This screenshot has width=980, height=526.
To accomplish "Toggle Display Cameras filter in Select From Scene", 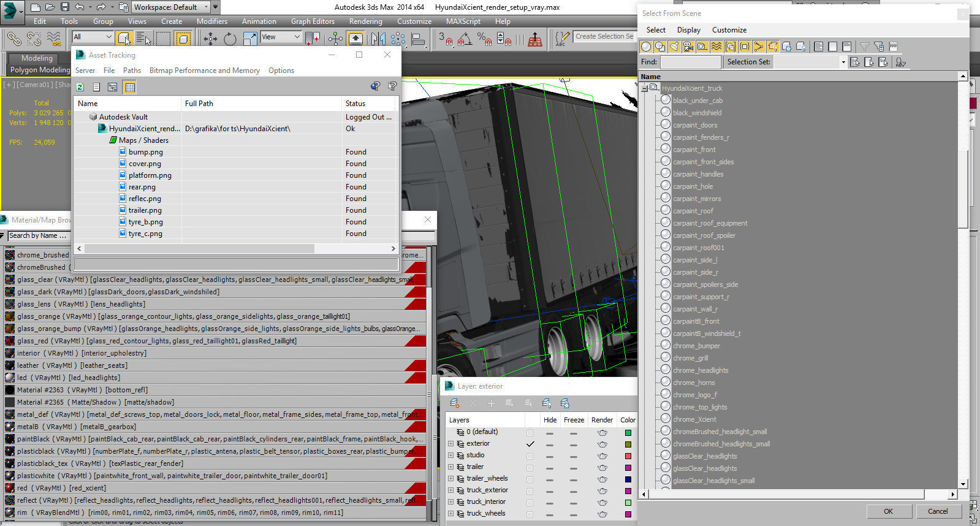I will (x=688, y=47).
